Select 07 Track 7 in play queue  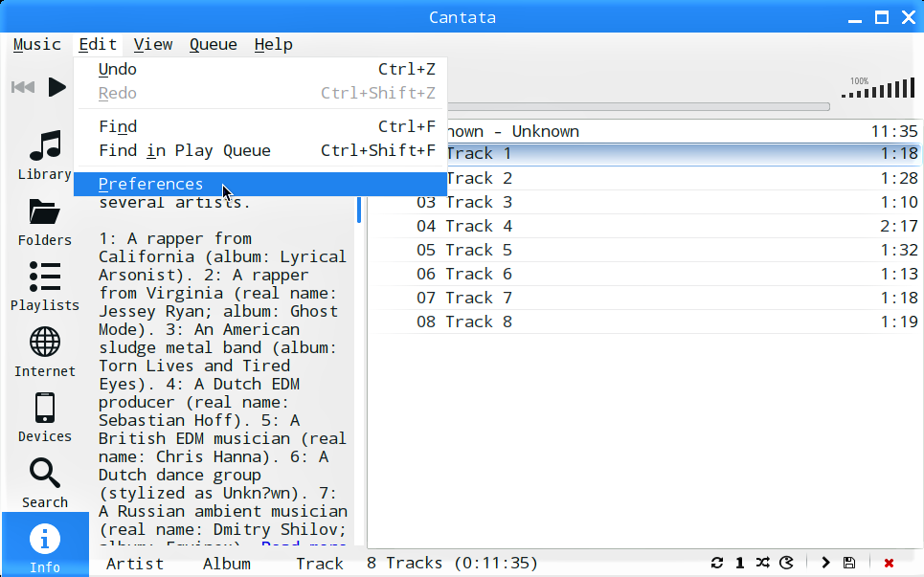645,298
